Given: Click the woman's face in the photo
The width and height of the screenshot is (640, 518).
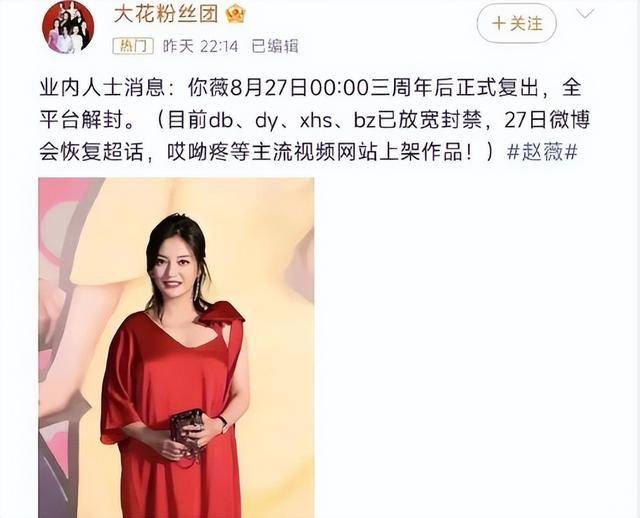Looking at the screenshot, I should click(176, 269).
